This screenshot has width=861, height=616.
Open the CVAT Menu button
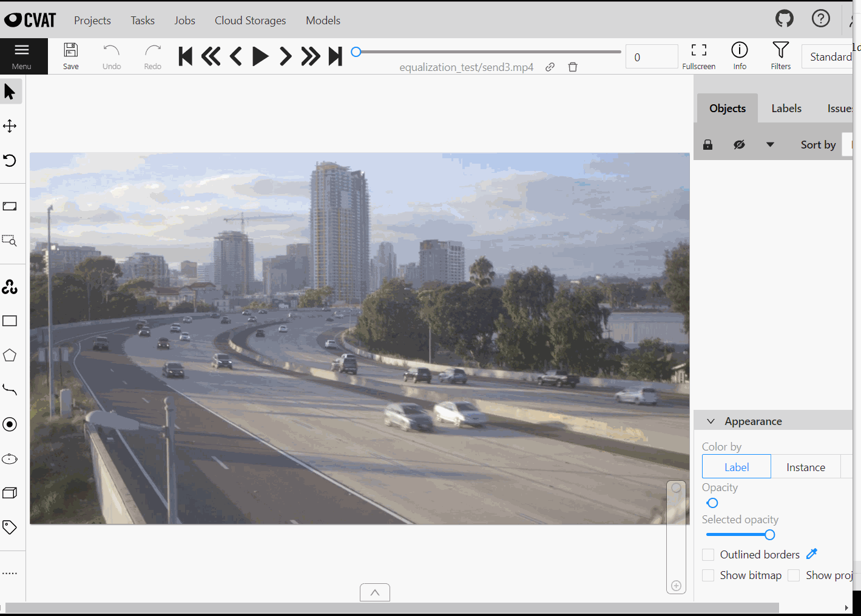(22, 56)
